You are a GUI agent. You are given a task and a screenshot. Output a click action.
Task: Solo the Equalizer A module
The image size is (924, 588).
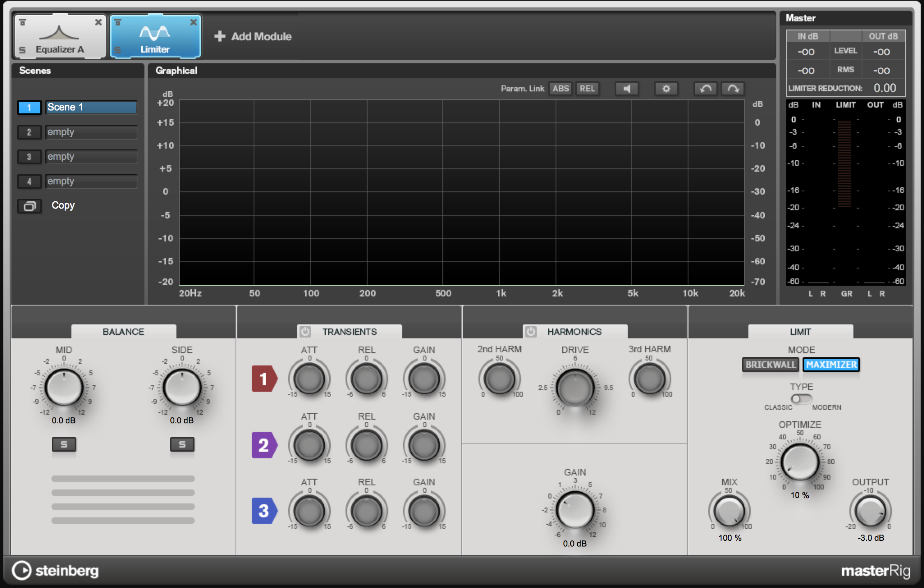pyautogui.click(x=21, y=50)
